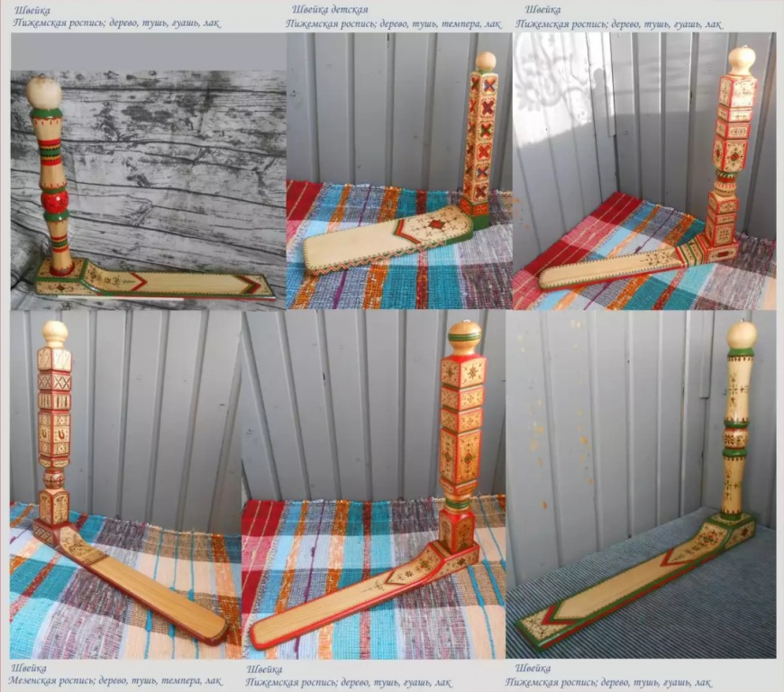This screenshot has height=692, width=784.
Task: Click 'Швейка' title below the bottom-right photo
Action: (x=533, y=668)
